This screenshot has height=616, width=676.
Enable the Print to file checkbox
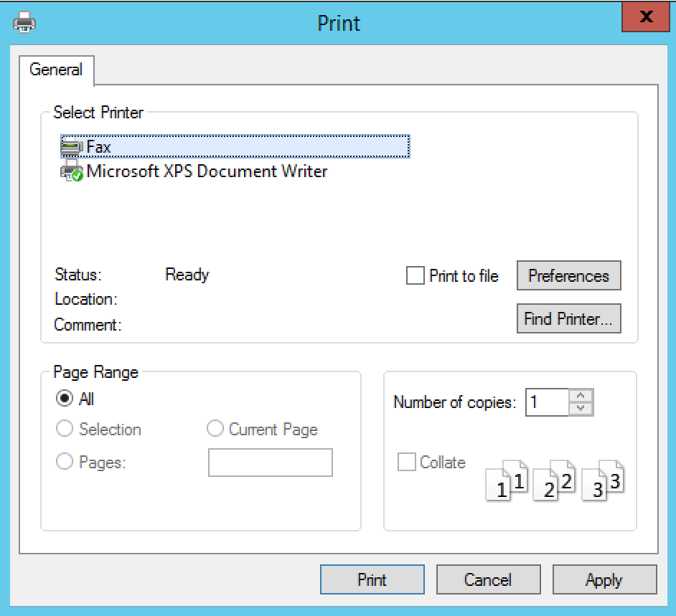click(x=416, y=275)
